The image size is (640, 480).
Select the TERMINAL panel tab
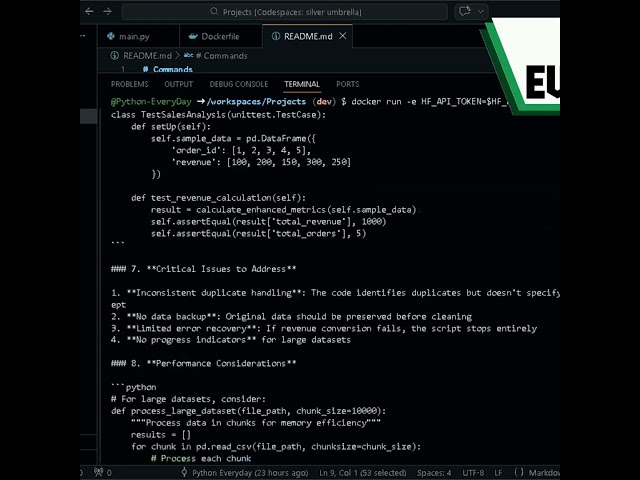[x=302, y=84]
